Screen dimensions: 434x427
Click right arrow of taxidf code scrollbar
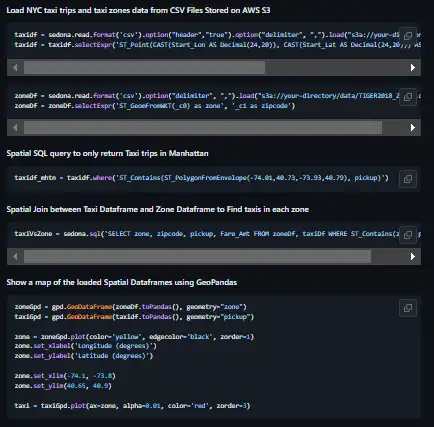click(x=413, y=68)
